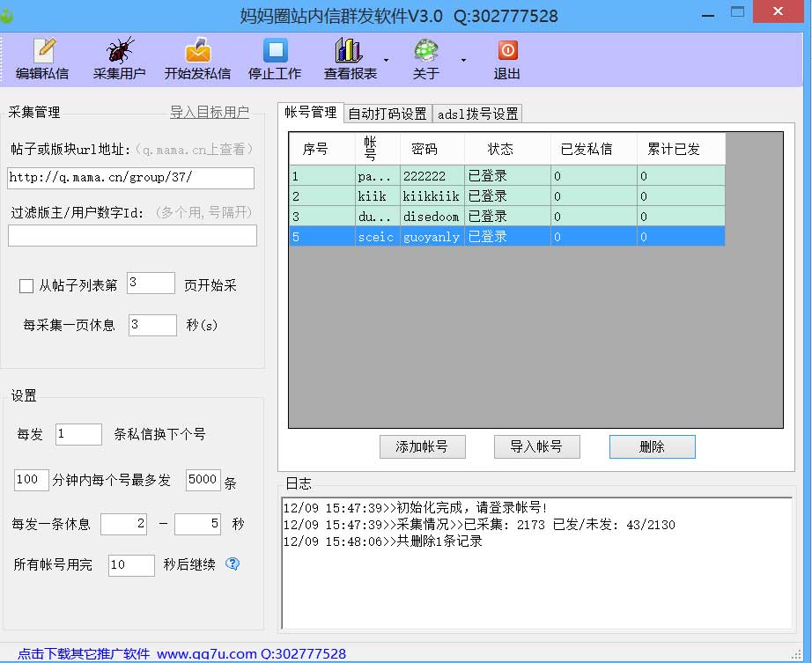812x663 pixels.
Task: Enable the 从帖子列表第 page start checkbox
Action: pos(25,284)
